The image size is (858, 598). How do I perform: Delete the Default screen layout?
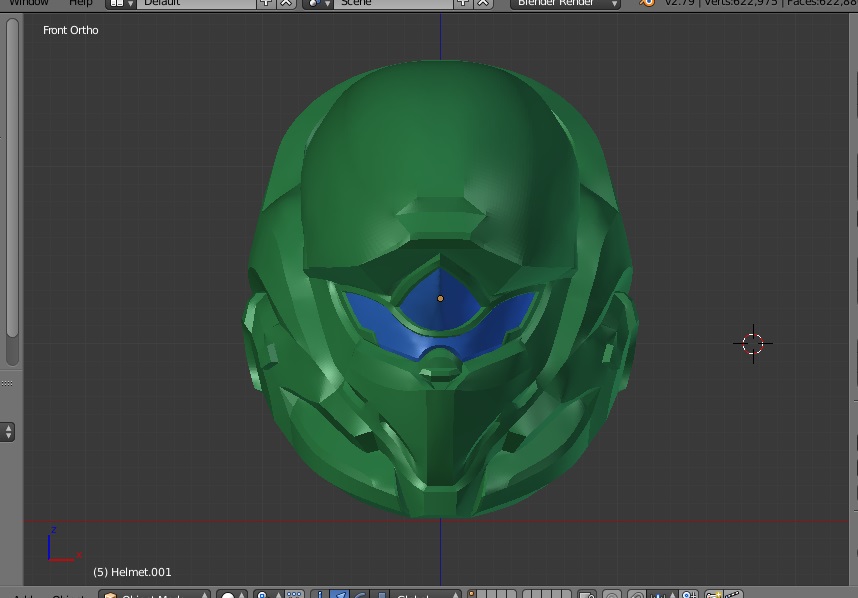(286, 3)
